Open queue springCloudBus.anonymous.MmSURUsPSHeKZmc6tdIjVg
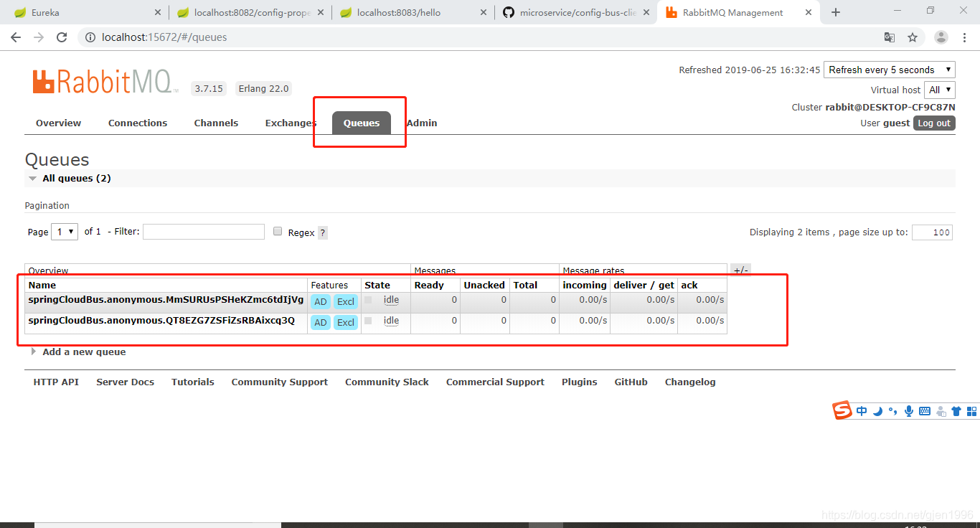Viewport: 980px width, 528px height. pos(166,299)
